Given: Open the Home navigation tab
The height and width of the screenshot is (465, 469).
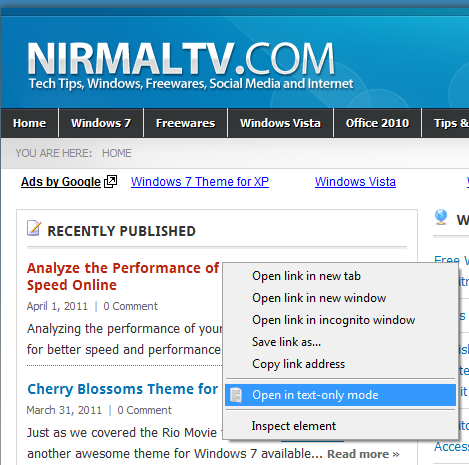Looking at the screenshot, I should click(x=30, y=123).
